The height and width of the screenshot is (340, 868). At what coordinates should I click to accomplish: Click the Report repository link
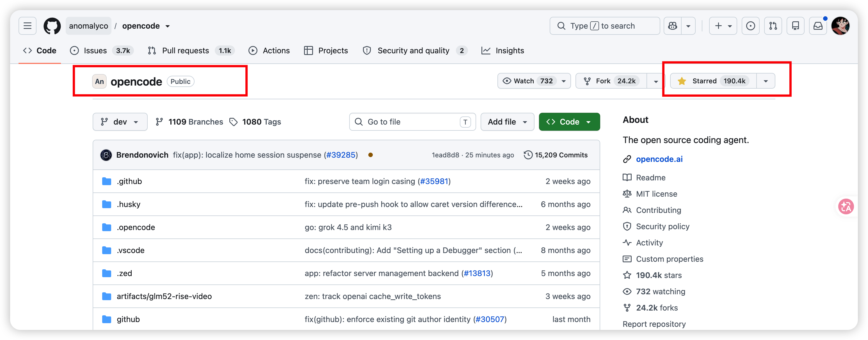pos(654,324)
